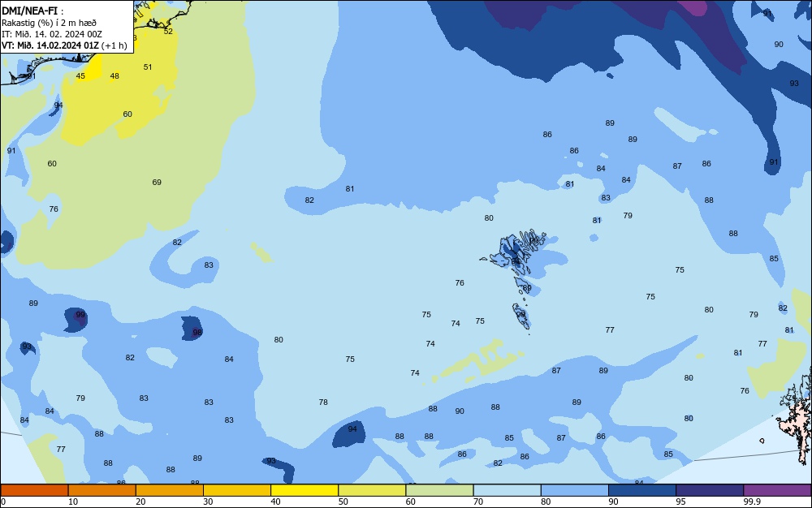Click the 'DMI/NEA-FI :' title text
The height and width of the screenshot is (508, 812).
click(x=32, y=11)
